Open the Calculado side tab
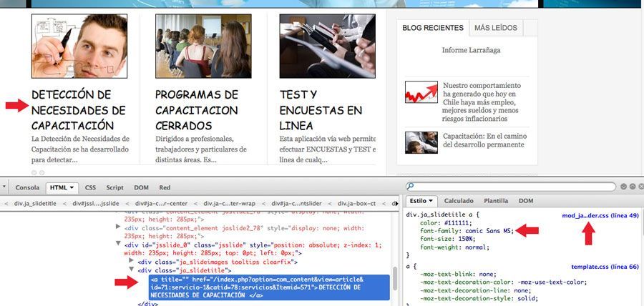The height and width of the screenshot is (306, 644). pyautogui.click(x=459, y=201)
